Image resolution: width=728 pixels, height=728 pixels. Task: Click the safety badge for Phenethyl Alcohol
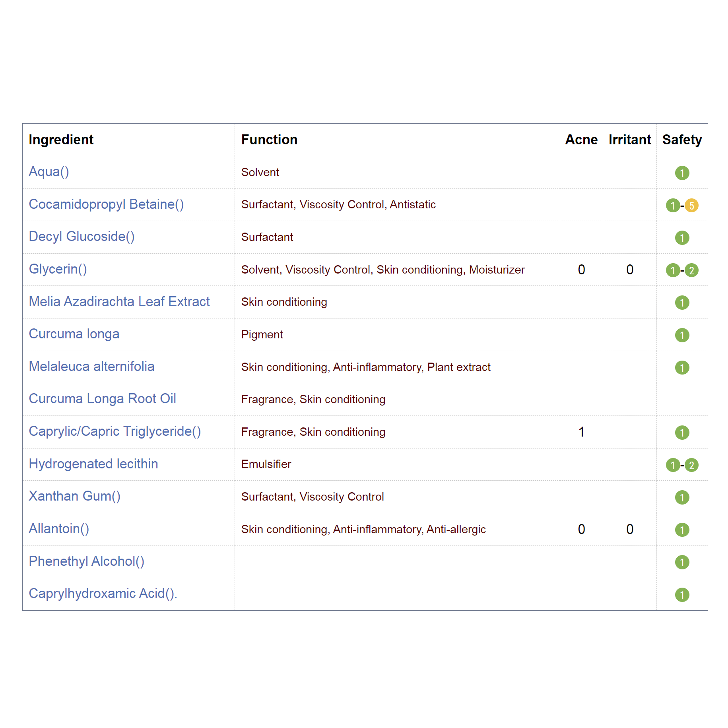pos(682,562)
